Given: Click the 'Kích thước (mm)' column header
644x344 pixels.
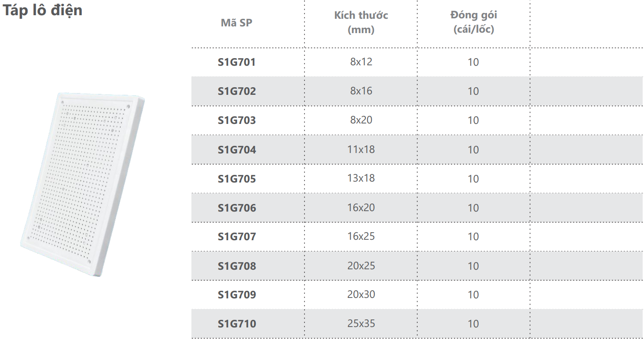Looking at the screenshot, I should (x=361, y=22).
